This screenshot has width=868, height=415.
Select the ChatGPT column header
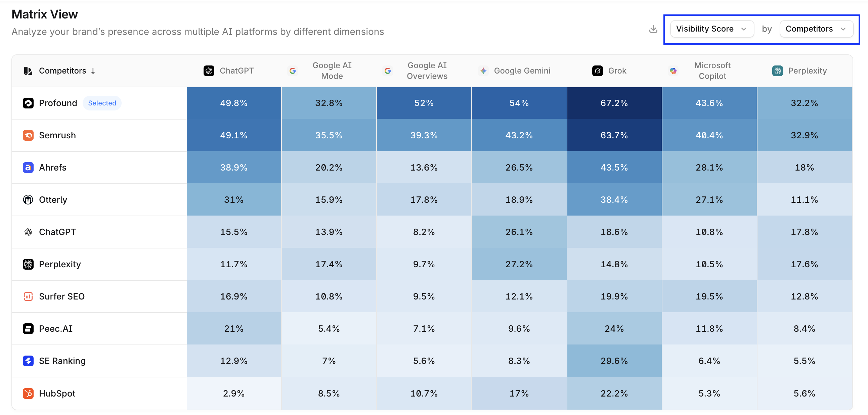point(229,71)
